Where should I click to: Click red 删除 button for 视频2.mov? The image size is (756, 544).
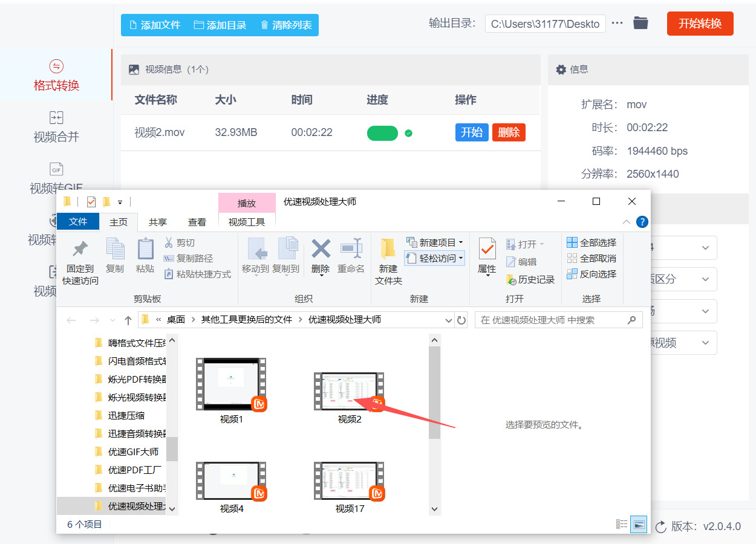[509, 132]
